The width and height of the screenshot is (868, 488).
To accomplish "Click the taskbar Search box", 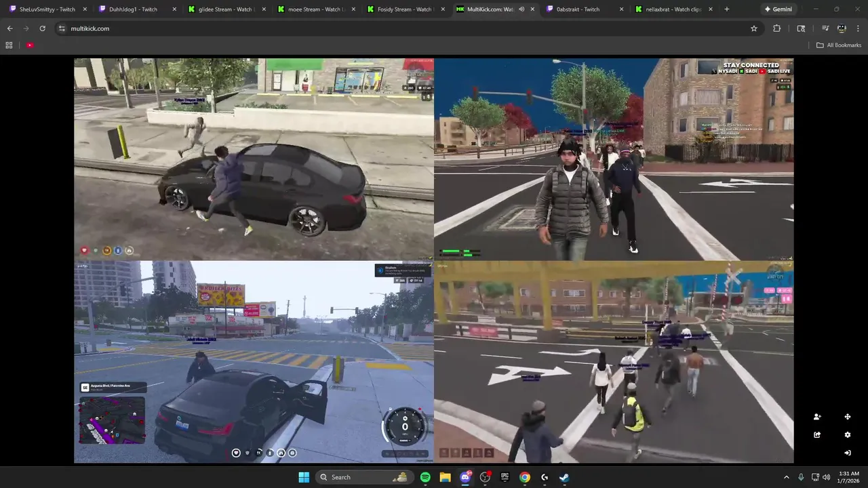I will tap(364, 477).
